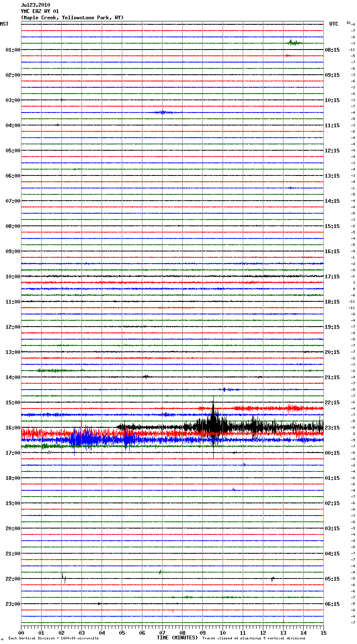Click the 09:15 UTC time label
The width and height of the screenshot is (357, 644).
click(332, 75)
